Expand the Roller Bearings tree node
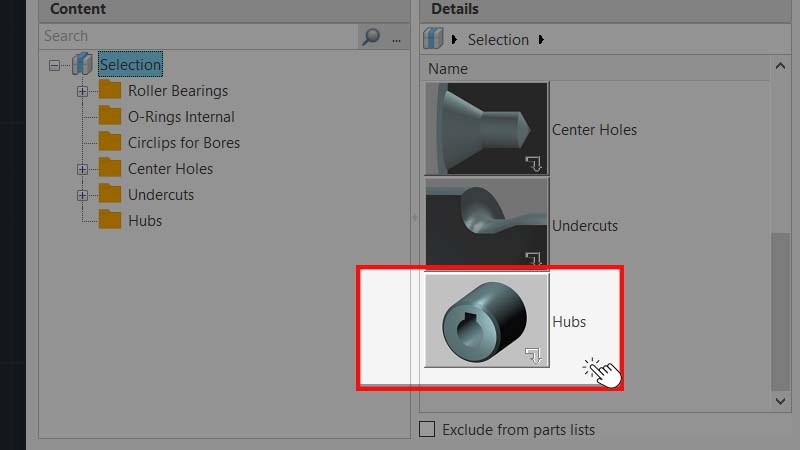This screenshot has height=450, width=800. click(82, 91)
